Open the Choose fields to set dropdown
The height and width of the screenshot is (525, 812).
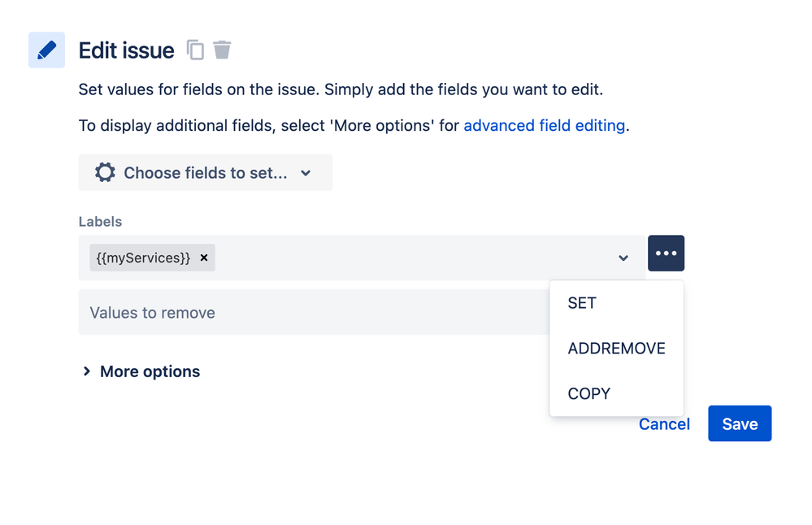pyautogui.click(x=206, y=172)
